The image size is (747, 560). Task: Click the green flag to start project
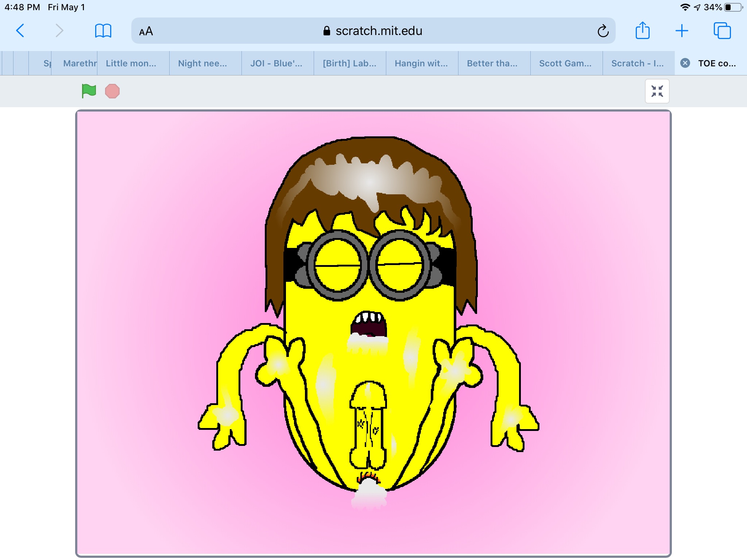89,91
